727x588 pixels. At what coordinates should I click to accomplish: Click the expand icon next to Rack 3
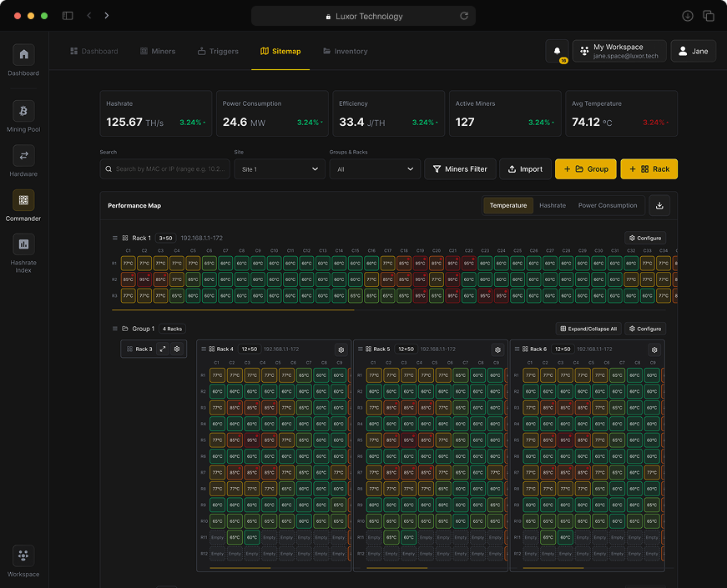coord(163,349)
